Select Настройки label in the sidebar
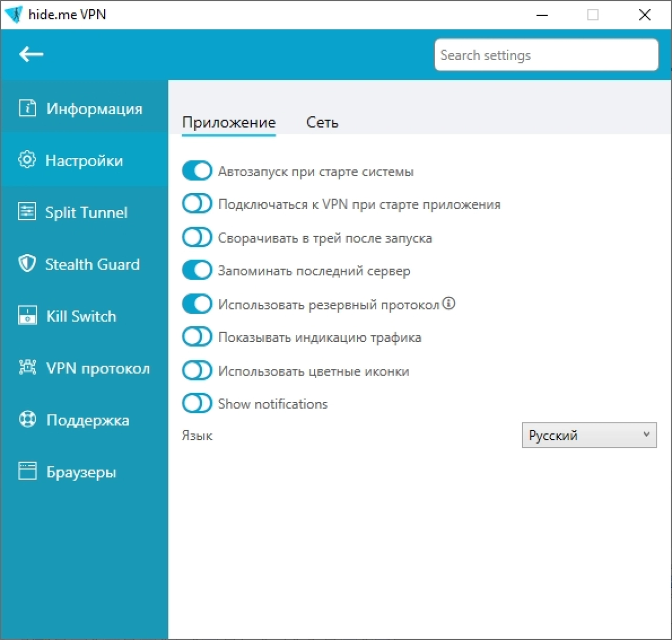 click(x=84, y=161)
